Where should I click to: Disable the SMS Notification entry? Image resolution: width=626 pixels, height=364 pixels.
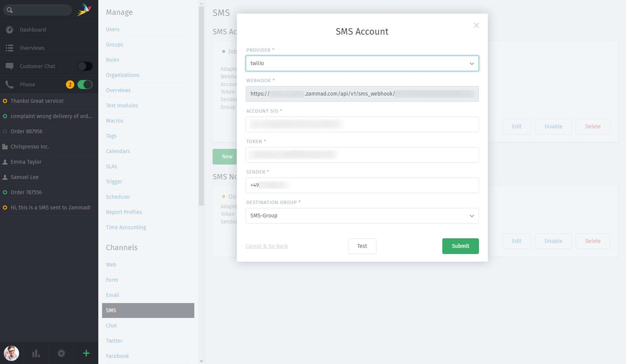[x=553, y=241]
